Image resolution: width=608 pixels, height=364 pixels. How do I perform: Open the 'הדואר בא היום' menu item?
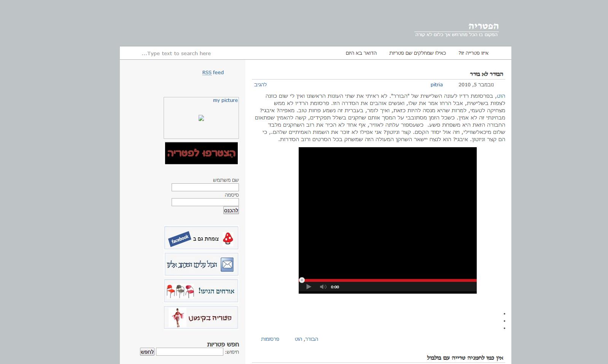pyautogui.click(x=361, y=53)
